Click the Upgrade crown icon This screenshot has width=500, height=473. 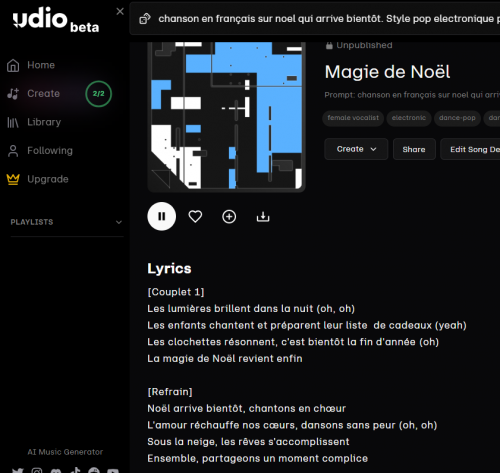click(x=13, y=179)
